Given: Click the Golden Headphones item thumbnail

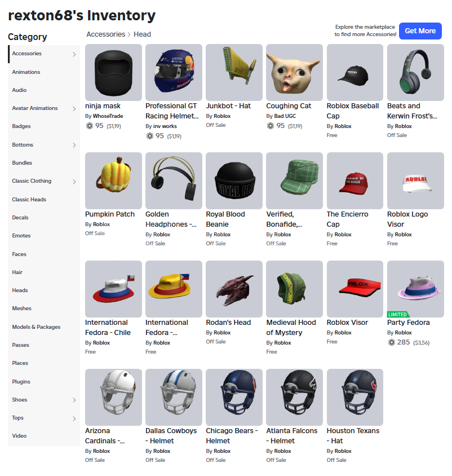Looking at the screenshot, I should (174, 180).
